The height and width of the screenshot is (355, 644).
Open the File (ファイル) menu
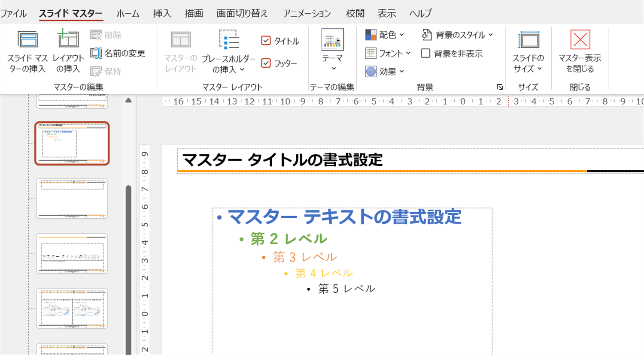click(x=13, y=14)
